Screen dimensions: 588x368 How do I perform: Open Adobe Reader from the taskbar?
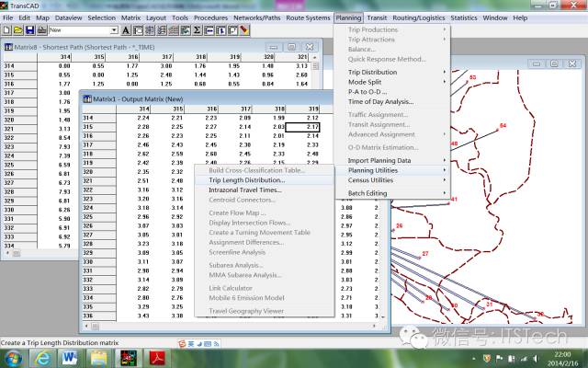[157, 358]
